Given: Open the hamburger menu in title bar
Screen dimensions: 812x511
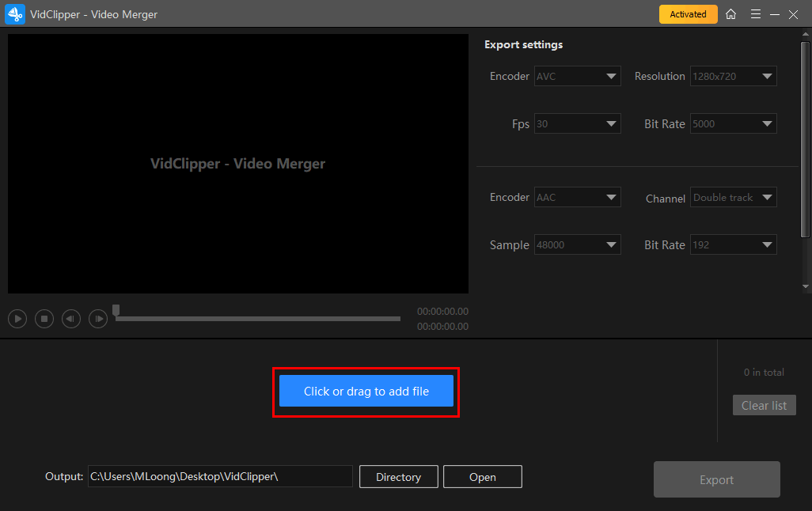Looking at the screenshot, I should coord(756,14).
